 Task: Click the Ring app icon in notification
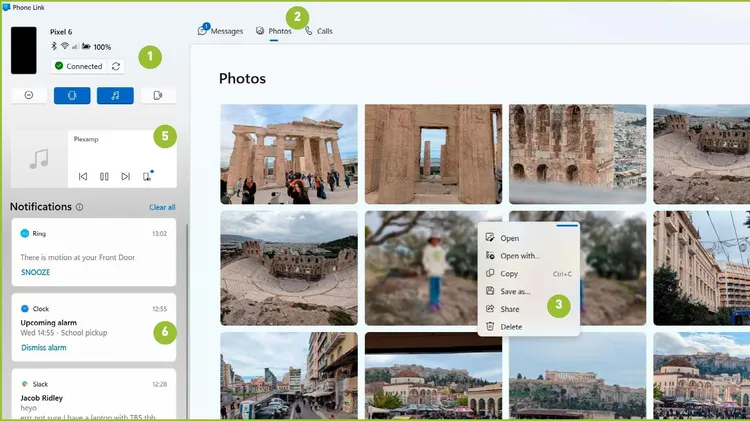(x=25, y=233)
